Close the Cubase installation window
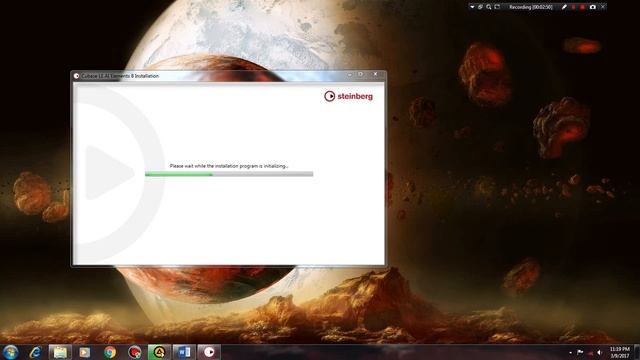640x360 pixels. (x=376, y=75)
